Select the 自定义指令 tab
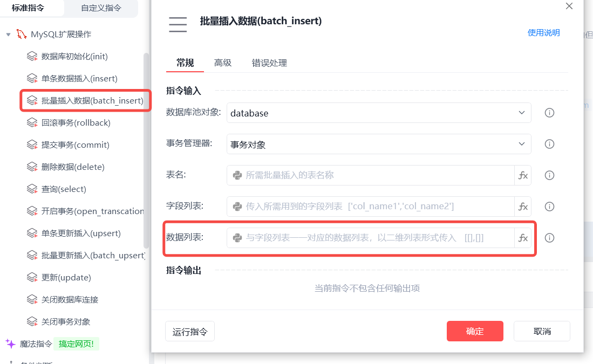This screenshot has width=593, height=364. 101,8
